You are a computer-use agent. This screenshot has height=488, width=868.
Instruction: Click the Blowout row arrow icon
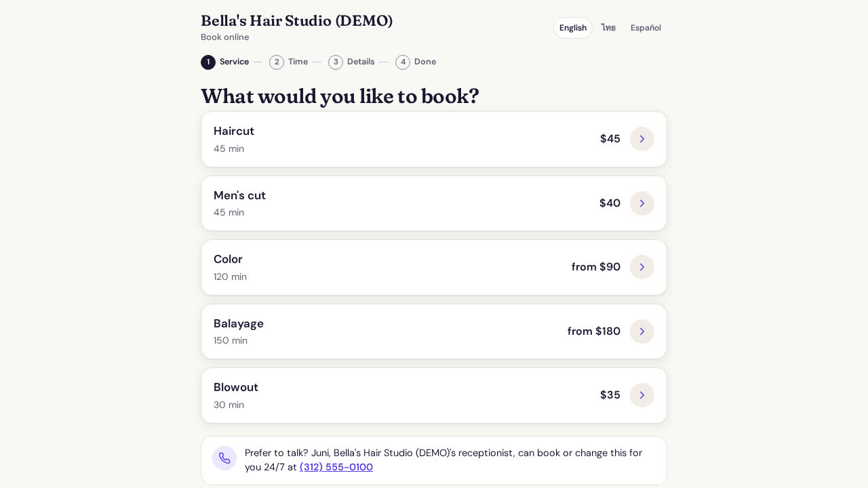click(x=642, y=395)
